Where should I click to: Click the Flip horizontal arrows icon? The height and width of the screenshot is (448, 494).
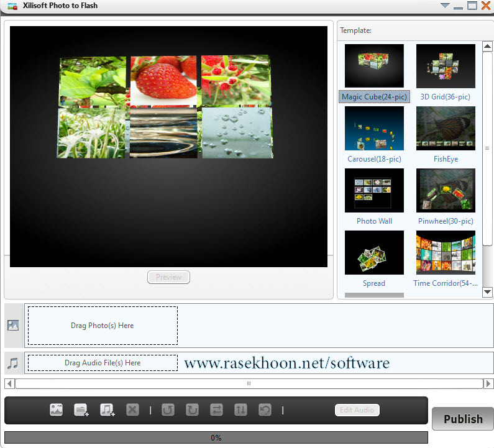216,410
